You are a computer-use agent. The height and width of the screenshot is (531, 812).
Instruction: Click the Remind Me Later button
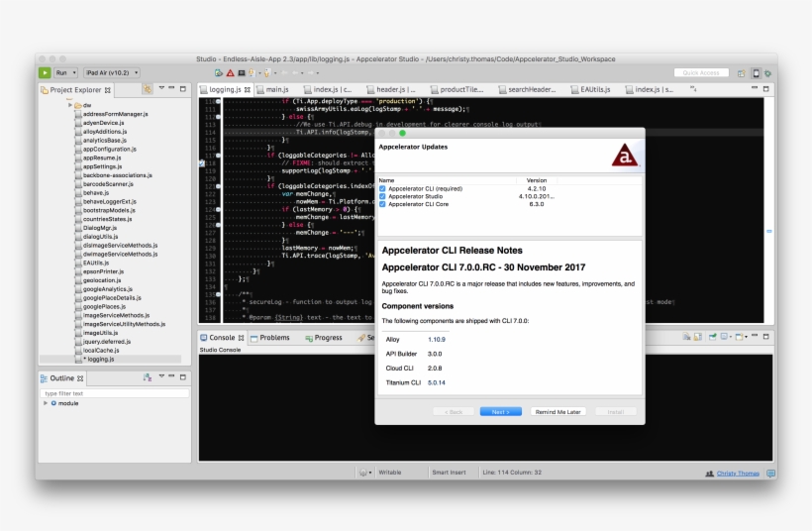click(x=559, y=411)
